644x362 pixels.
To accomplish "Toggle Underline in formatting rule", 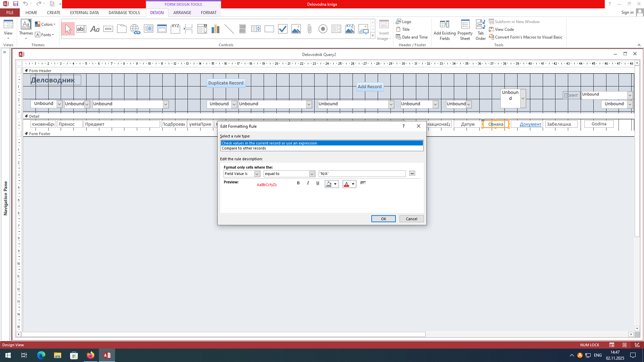I will click(x=318, y=183).
